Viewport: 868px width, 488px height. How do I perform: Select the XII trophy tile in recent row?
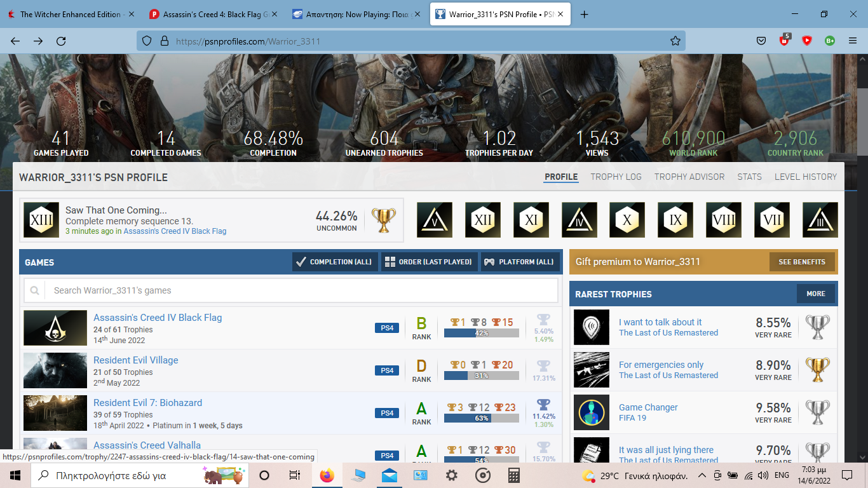(x=483, y=220)
